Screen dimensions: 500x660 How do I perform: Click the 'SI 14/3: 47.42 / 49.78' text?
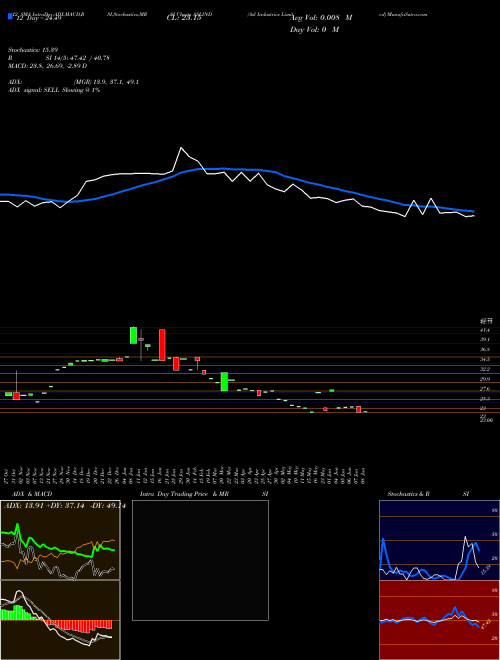coord(78,58)
